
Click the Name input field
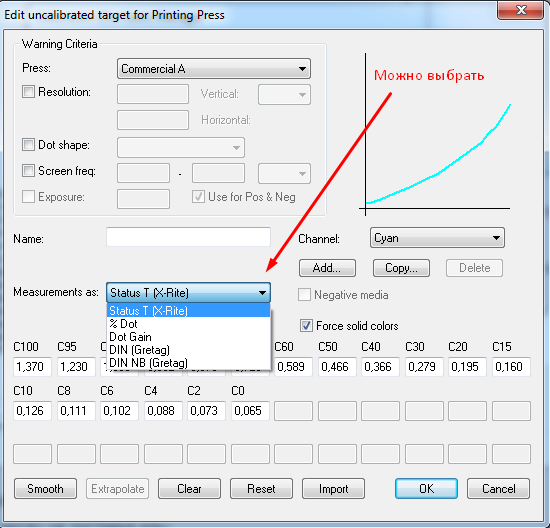pyautogui.click(x=188, y=237)
